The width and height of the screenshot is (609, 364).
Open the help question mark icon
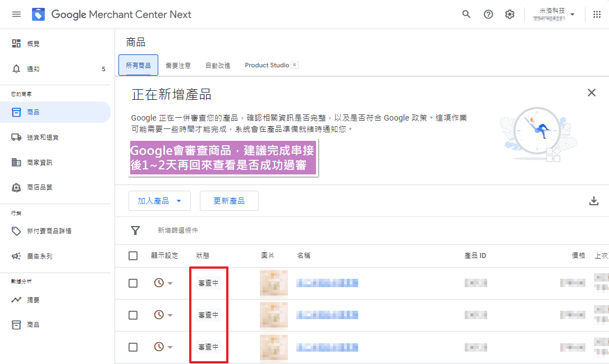tap(488, 14)
